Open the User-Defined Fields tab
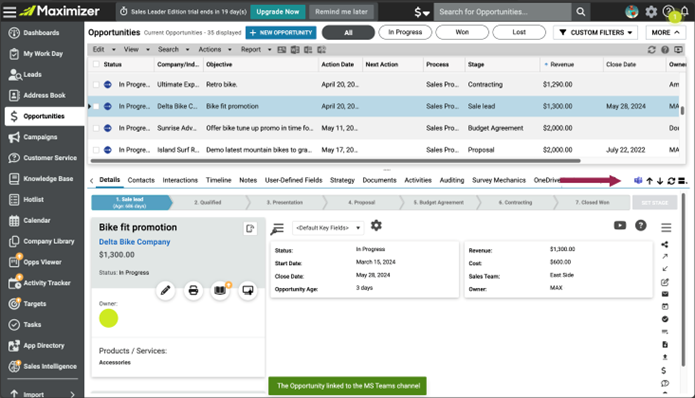 (293, 180)
